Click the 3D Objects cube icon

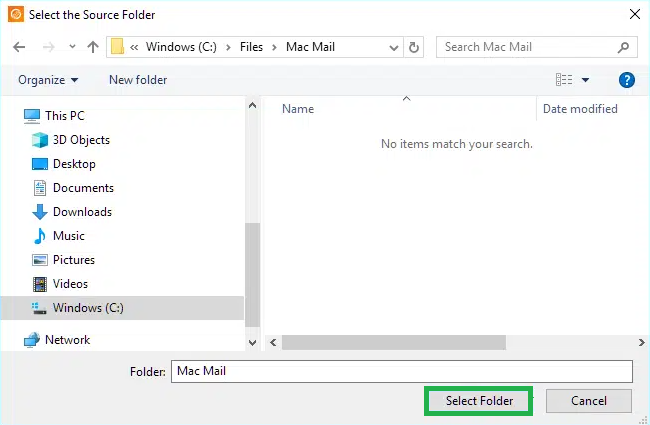point(40,140)
